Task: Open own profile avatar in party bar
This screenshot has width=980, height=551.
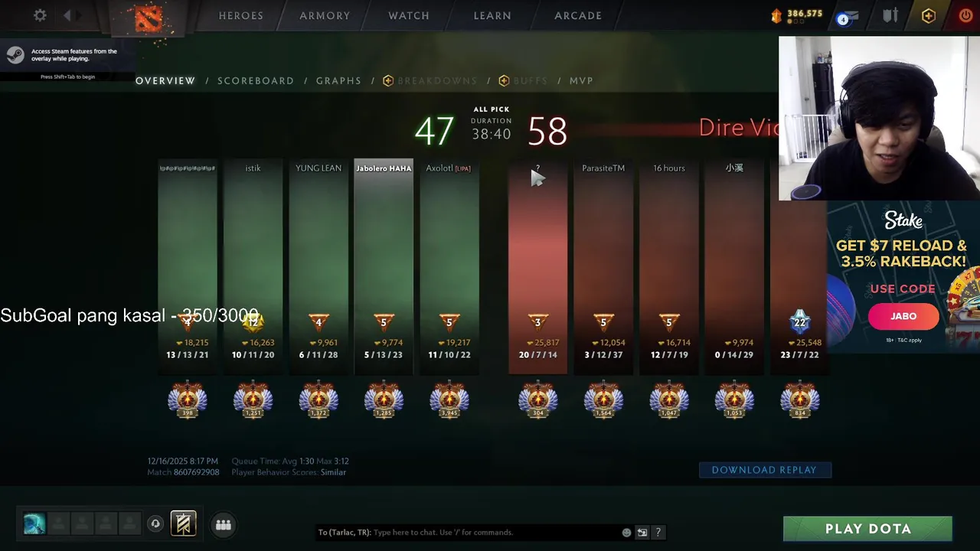Action: pyautogui.click(x=34, y=524)
